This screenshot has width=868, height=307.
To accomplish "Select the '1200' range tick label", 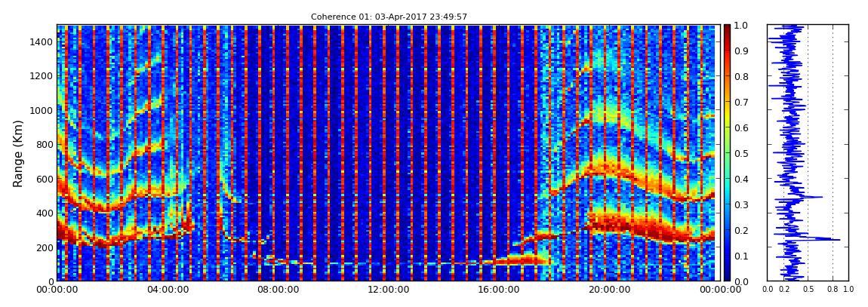I will click(x=43, y=75).
